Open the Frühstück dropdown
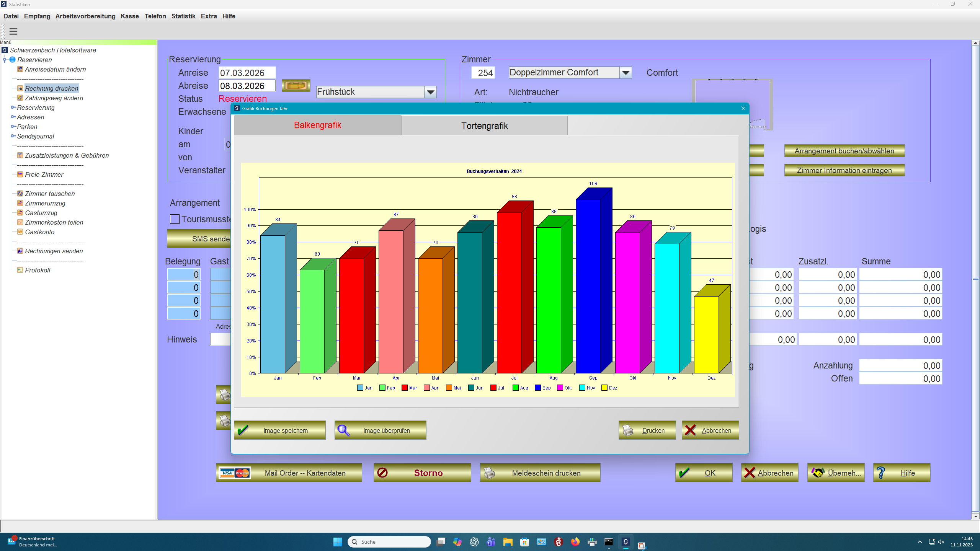The image size is (980, 551). coord(430,92)
